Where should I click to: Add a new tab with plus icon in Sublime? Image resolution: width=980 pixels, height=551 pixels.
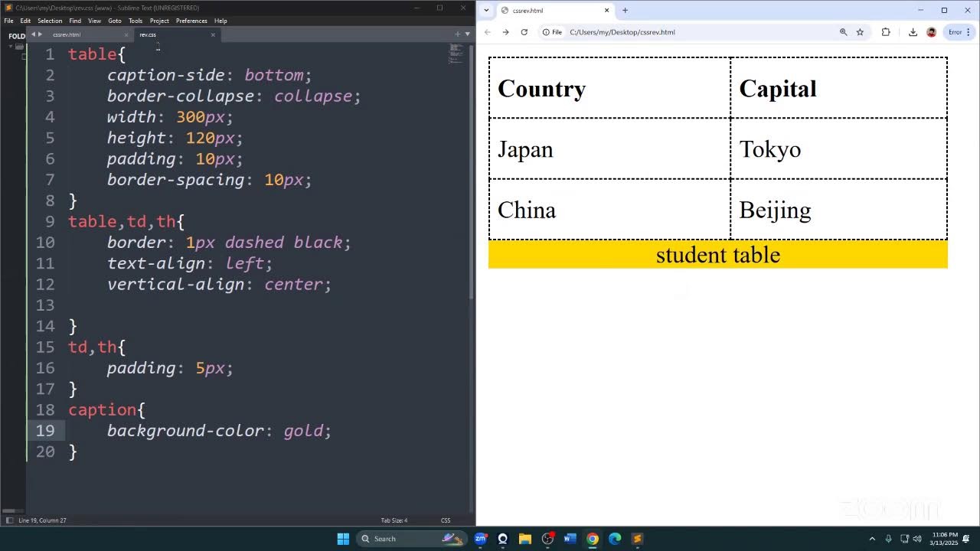(x=458, y=34)
